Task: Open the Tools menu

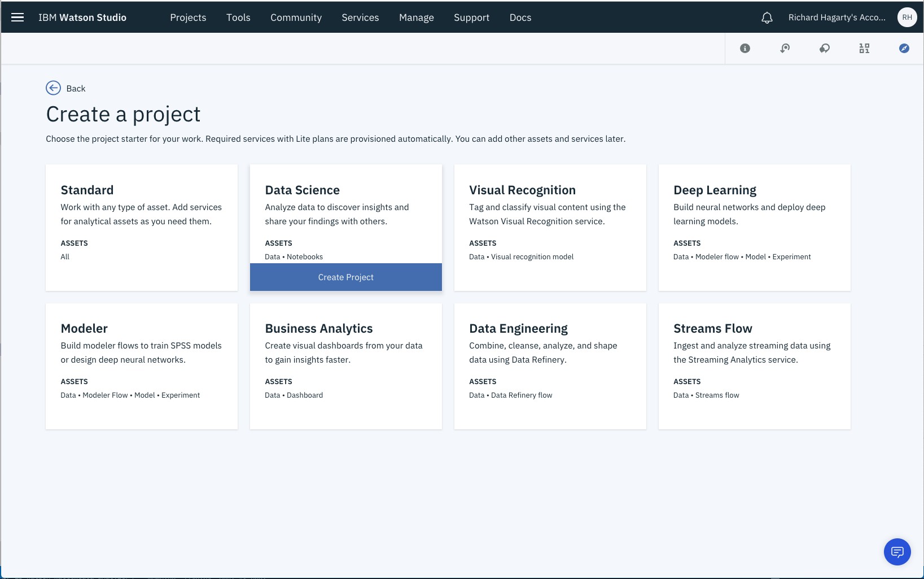Action: click(x=238, y=18)
